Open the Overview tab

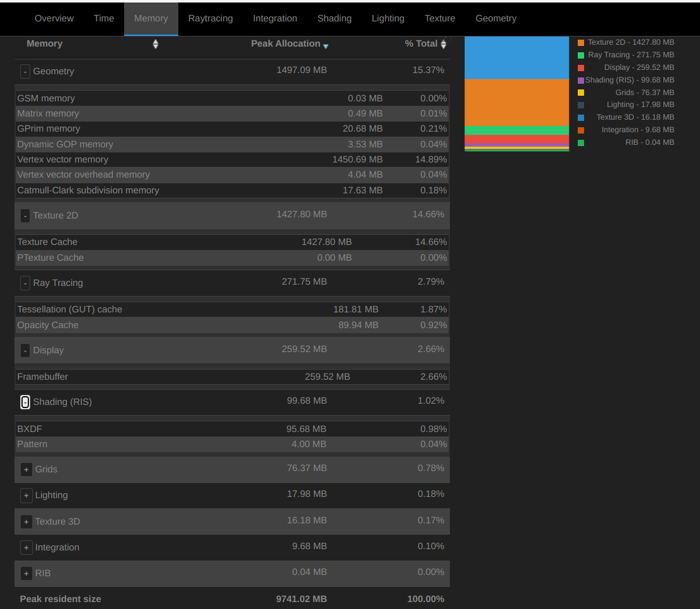coord(54,18)
